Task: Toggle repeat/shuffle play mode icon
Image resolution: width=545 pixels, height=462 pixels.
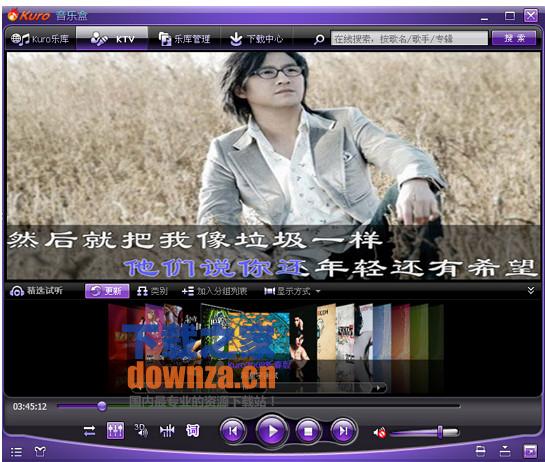Action: click(x=89, y=431)
